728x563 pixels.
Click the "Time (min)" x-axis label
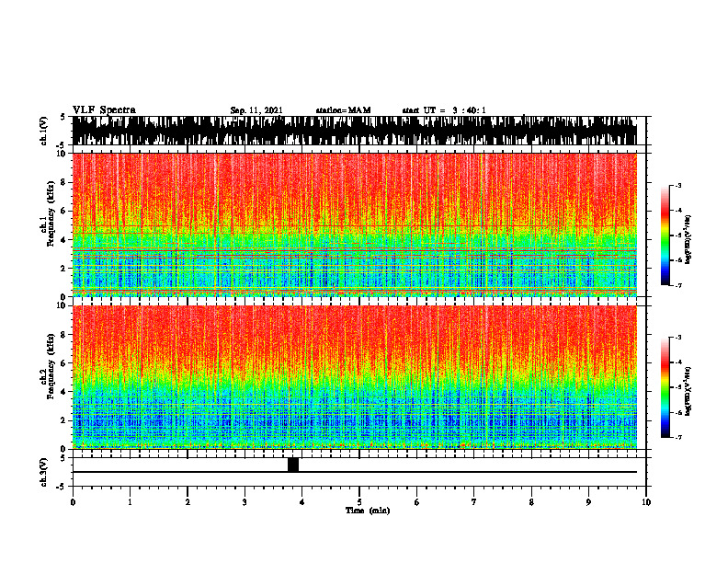[x=368, y=511]
